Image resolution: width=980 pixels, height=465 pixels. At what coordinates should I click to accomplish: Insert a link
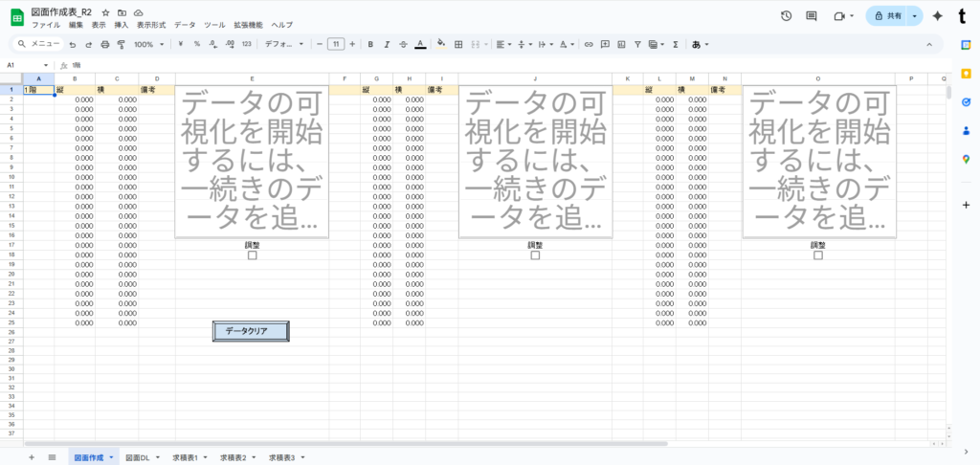[x=589, y=44]
